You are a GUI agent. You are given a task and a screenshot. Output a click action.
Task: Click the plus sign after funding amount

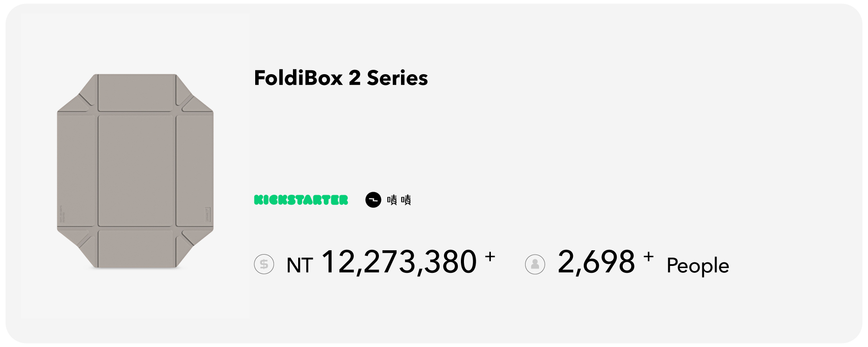pos(490,257)
